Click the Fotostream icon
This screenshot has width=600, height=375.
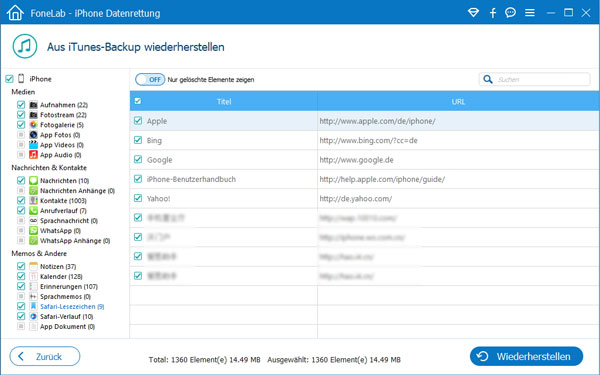(x=33, y=115)
